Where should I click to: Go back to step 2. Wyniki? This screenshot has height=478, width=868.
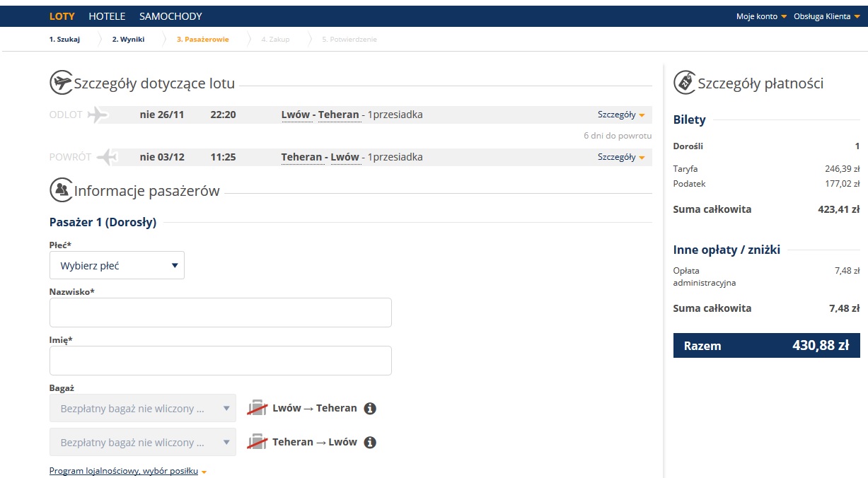pyautogui.click(x=128, y=40)
